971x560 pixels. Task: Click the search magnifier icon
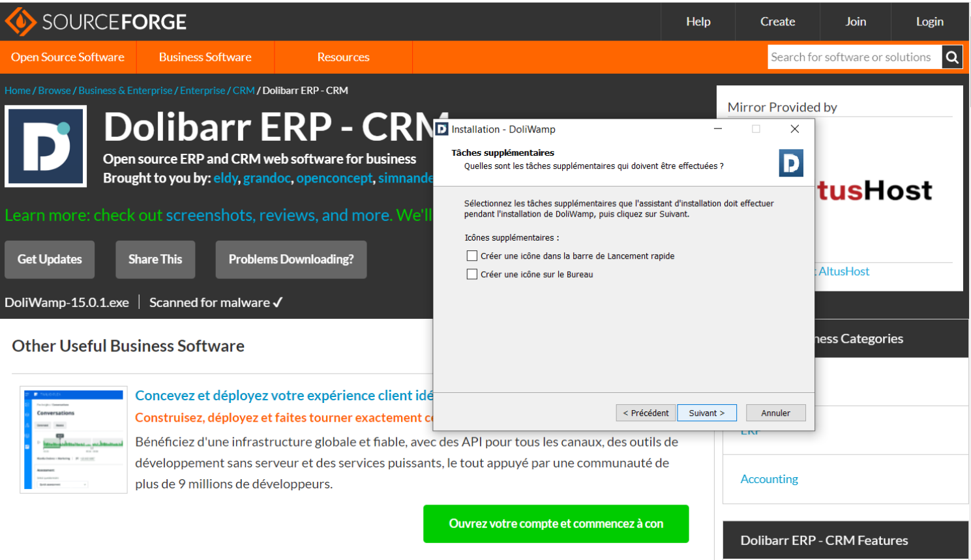coord(952,57)
